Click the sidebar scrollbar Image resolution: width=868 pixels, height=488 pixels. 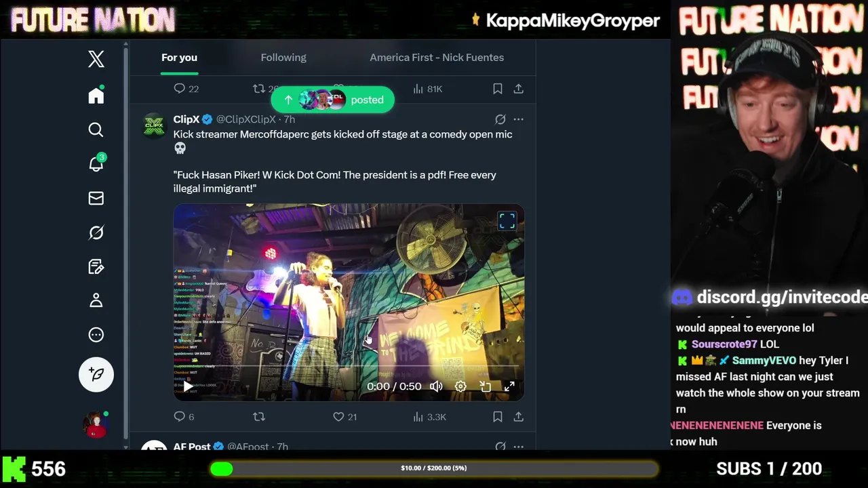pos(125,244)
